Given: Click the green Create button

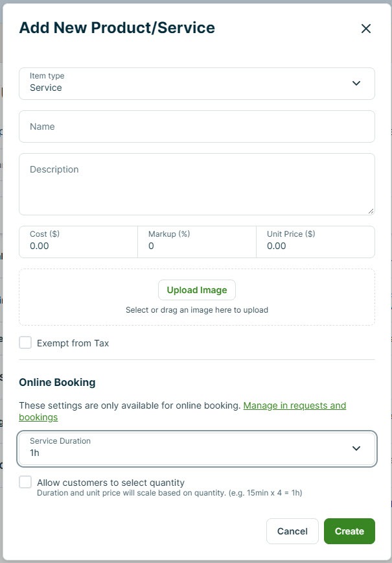Looking at the screenshot, I should pyautogui.click(x=349, y=531).
